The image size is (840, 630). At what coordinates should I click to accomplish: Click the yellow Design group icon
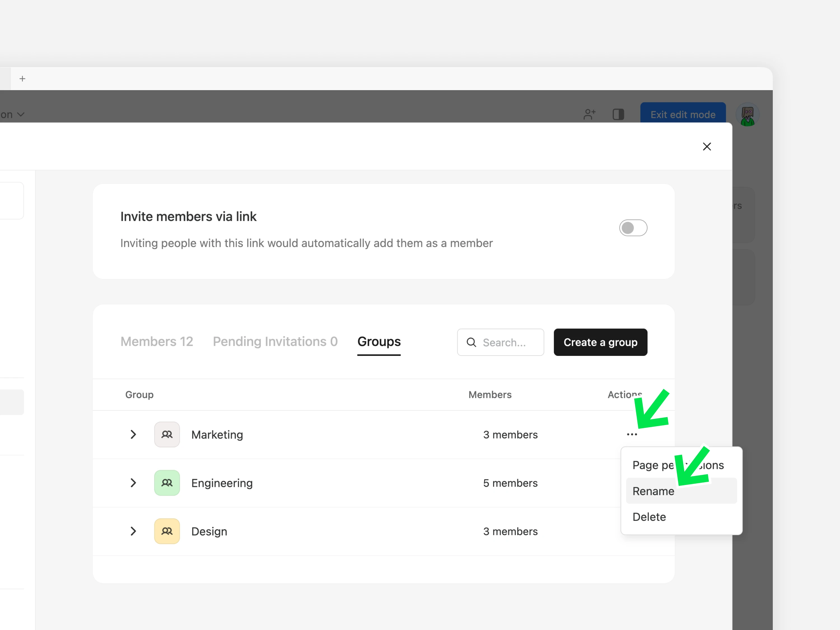click(x=167, y=531)
